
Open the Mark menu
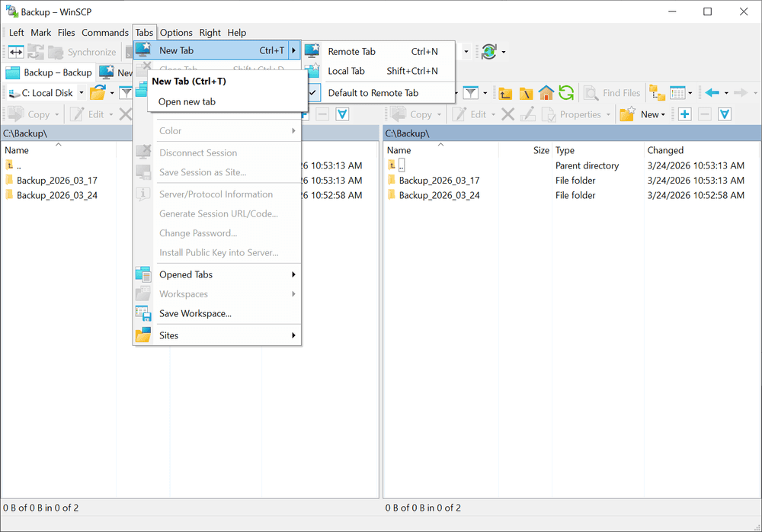[x=41, y=33]
